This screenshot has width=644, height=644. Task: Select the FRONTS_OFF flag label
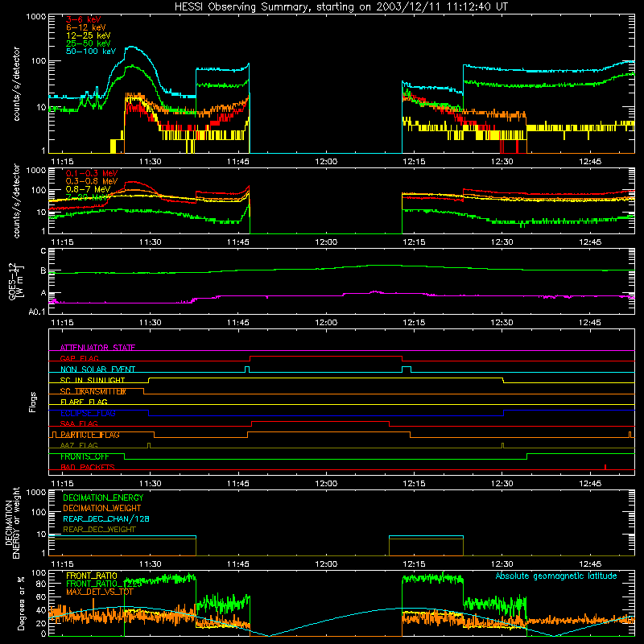85,456
